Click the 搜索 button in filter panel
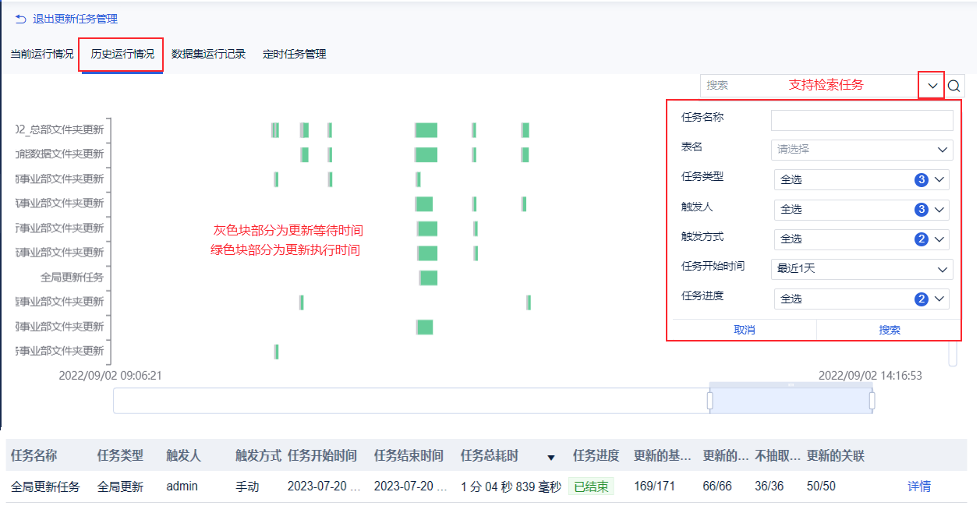The image size is (980, 506). [890, 330]
